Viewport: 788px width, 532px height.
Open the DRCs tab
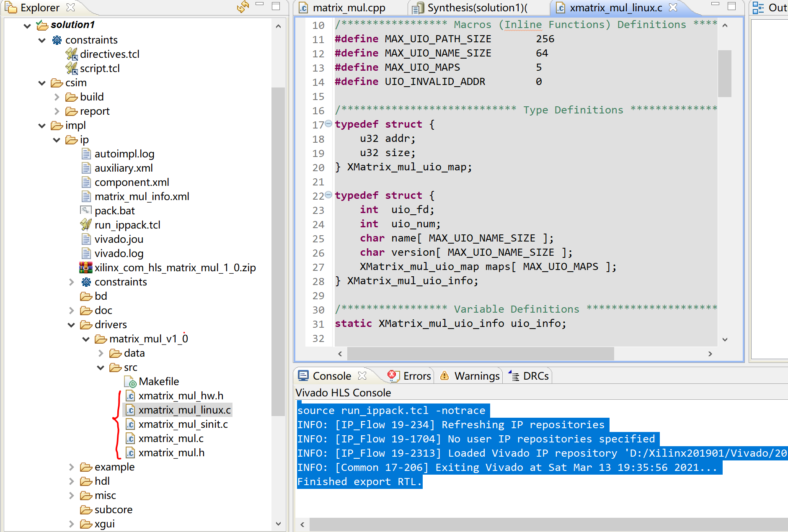(529, 376)
